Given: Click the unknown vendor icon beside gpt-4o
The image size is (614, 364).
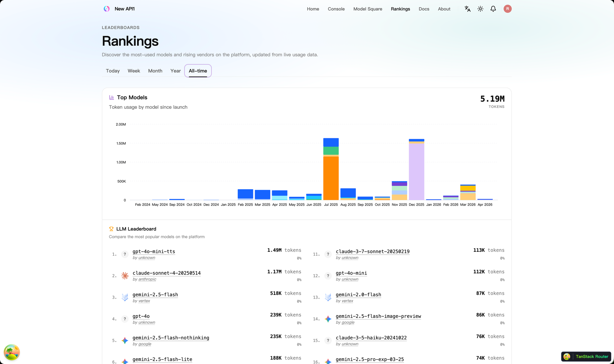Looking at the screenshot, I should (125, 319).
